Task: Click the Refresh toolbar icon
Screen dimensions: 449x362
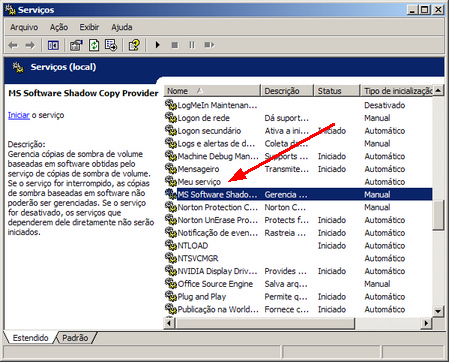Action: tap(94, 45)
